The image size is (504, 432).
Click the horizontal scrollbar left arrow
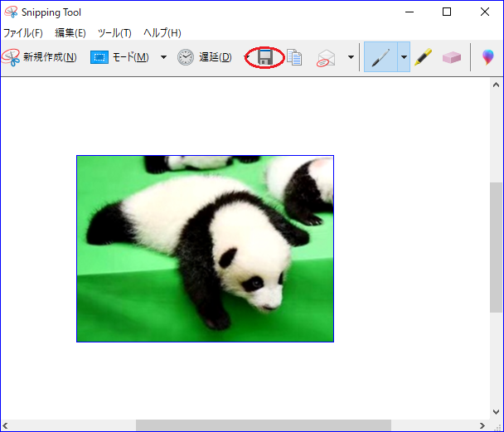6,425
